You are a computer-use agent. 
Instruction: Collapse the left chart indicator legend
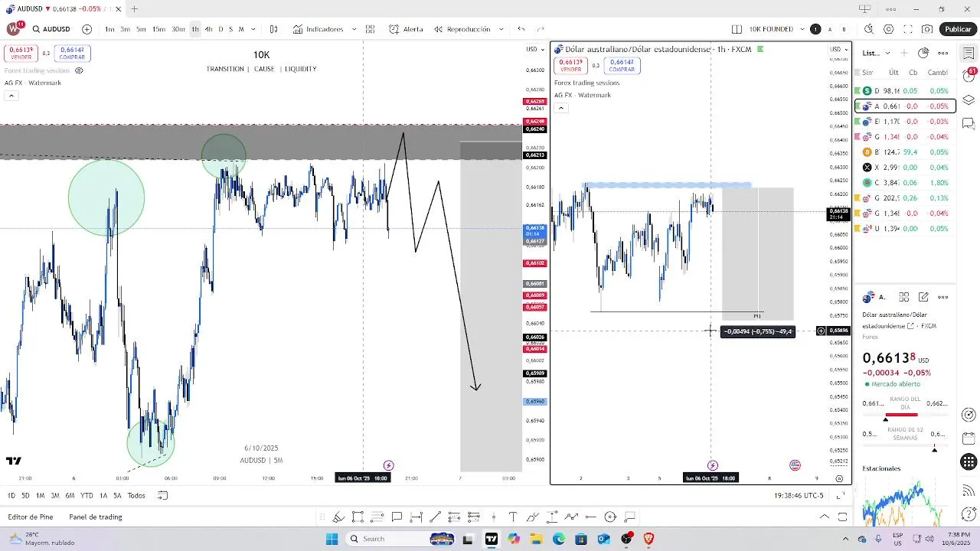click(x=11, y=96)
